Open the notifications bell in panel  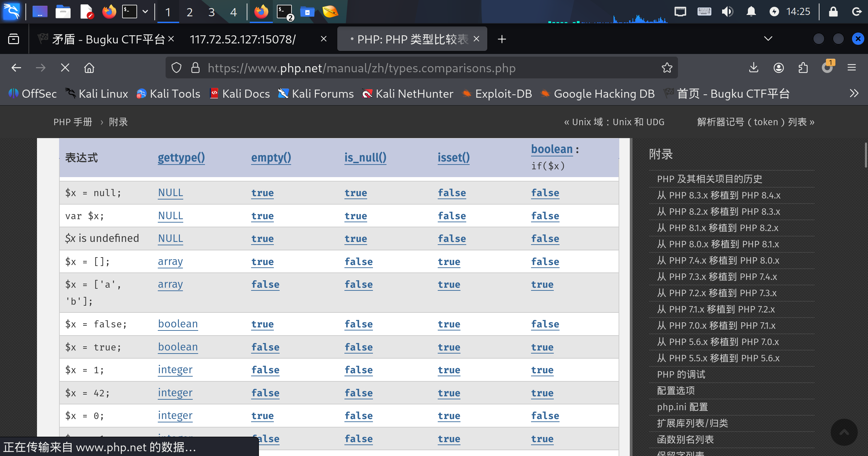pos(751,12)
